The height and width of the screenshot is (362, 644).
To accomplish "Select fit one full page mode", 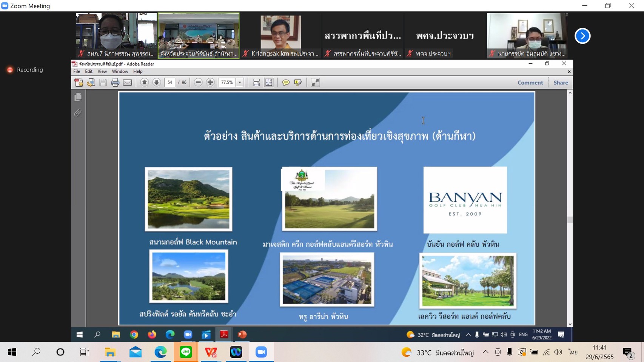I will [x=269, y=83].
